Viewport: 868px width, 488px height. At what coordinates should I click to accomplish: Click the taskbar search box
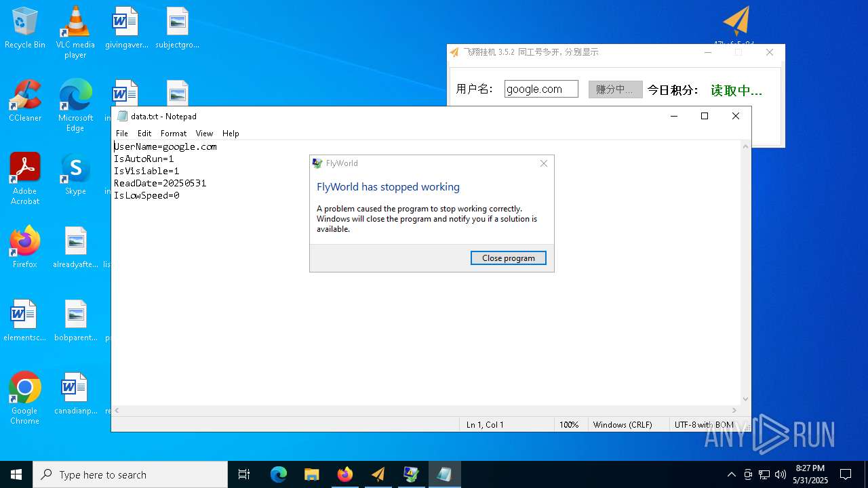130,474
